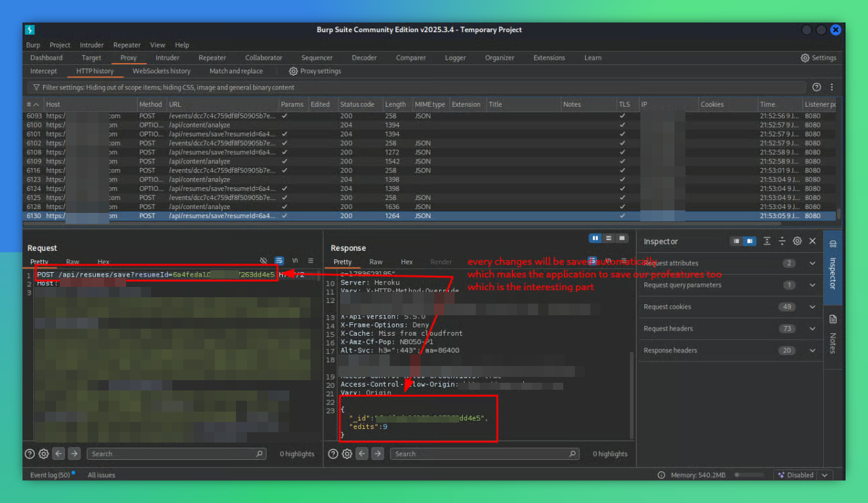Open the Inspector side tab

(x=833, y=268)
